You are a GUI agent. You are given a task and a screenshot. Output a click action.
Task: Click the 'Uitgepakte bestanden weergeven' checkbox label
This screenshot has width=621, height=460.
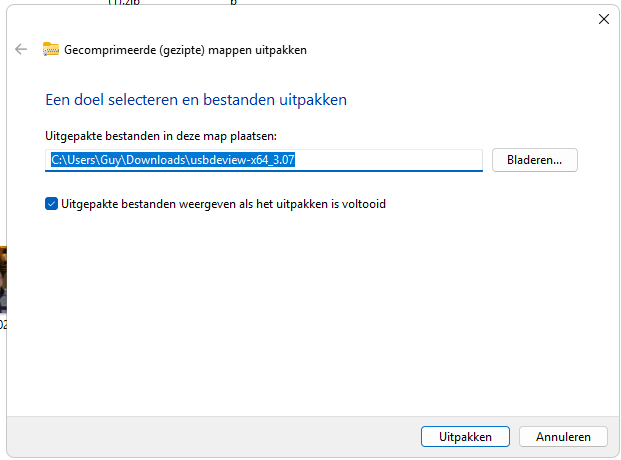click(223, 204)
